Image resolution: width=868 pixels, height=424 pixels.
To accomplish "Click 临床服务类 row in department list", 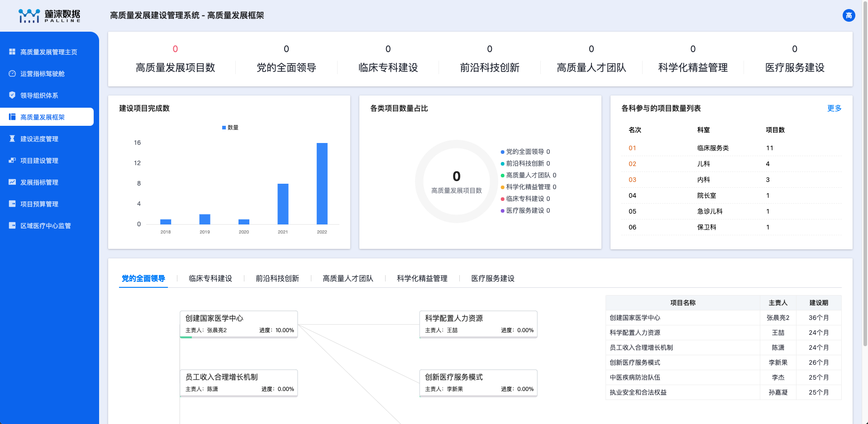I will [731, 148].
